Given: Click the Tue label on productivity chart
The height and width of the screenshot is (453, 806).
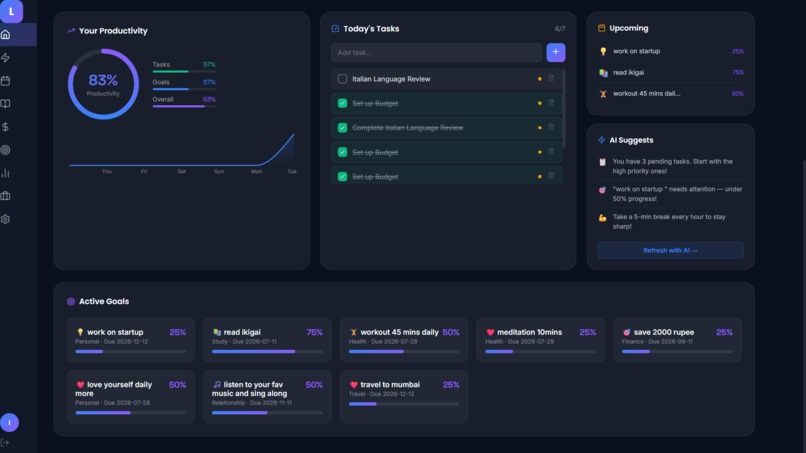Looking at the screenshot, I should tap(292, 171).
